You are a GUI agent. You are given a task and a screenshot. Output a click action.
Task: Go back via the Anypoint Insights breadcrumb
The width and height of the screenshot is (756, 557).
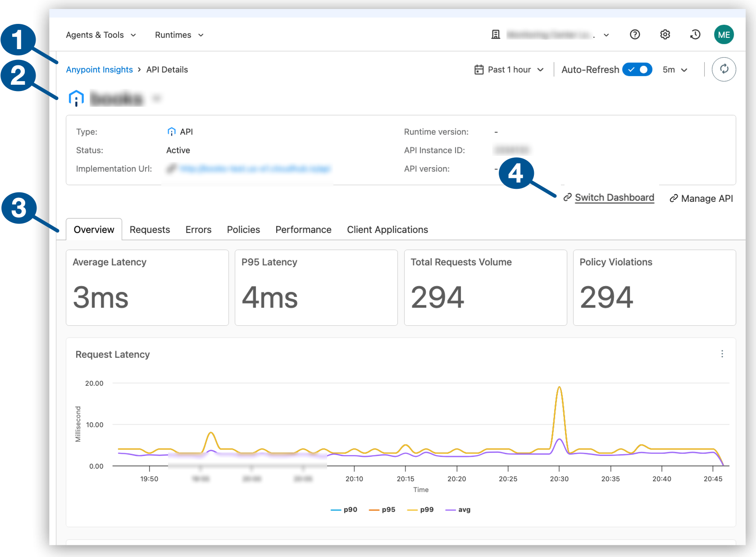pos(100,69)
